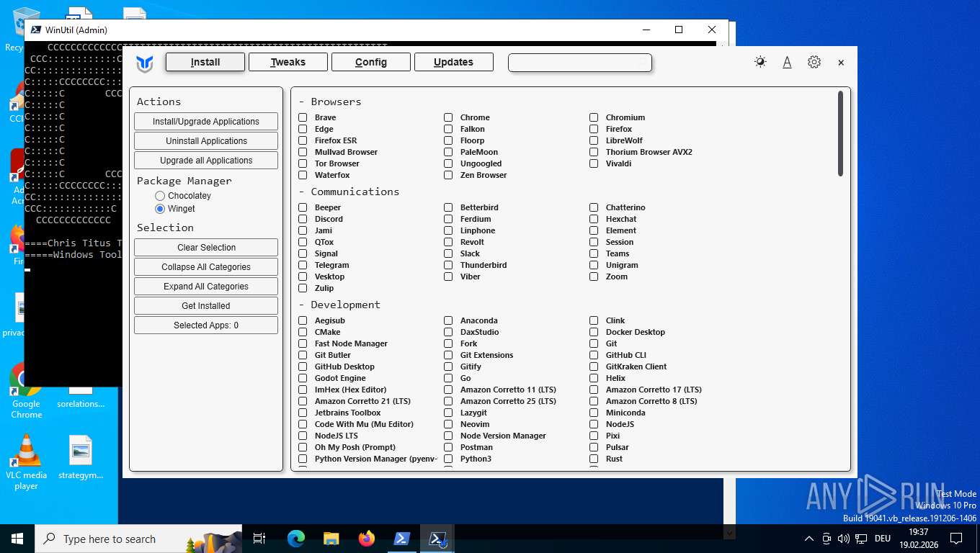Image resolution: width=980 pixels, height=553 pixels.
Task: Click Upgrade all Applications button
Action: (x=206, y=161)
